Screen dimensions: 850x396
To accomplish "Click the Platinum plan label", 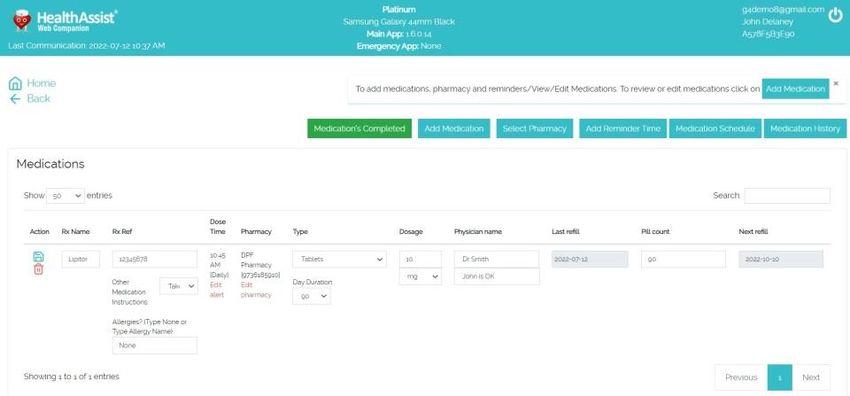I will coord(399,9).
